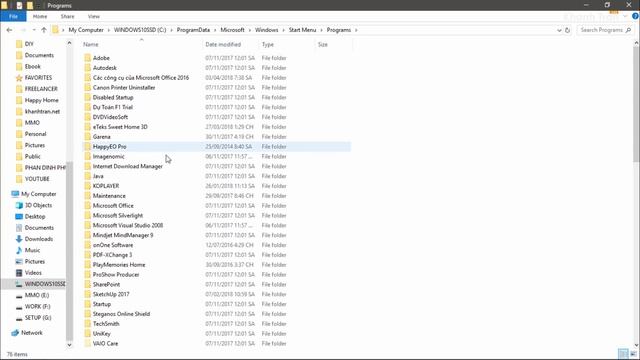Open the Help question mark icon
The width and height of the screenshot is (640, 360).
point(635,16)
